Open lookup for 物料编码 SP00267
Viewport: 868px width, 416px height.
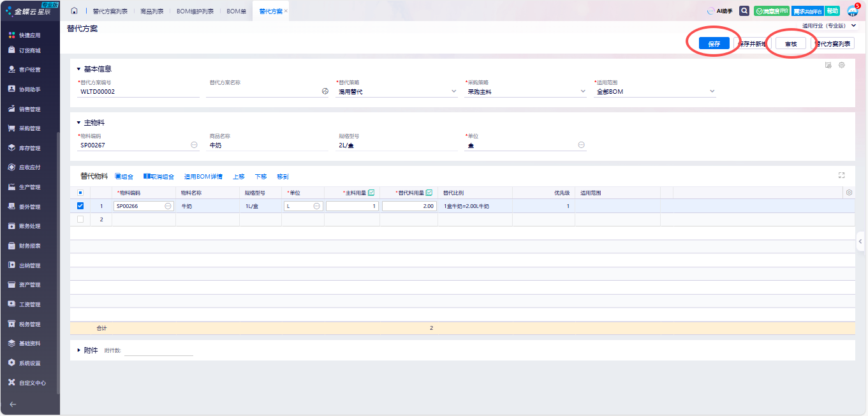tap(194, 145)
